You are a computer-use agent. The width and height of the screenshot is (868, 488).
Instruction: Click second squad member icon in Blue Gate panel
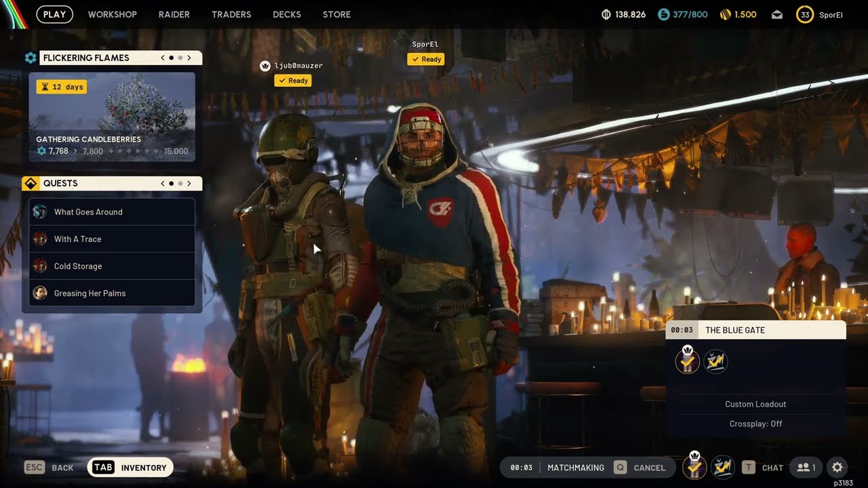[x=715, y=362]
